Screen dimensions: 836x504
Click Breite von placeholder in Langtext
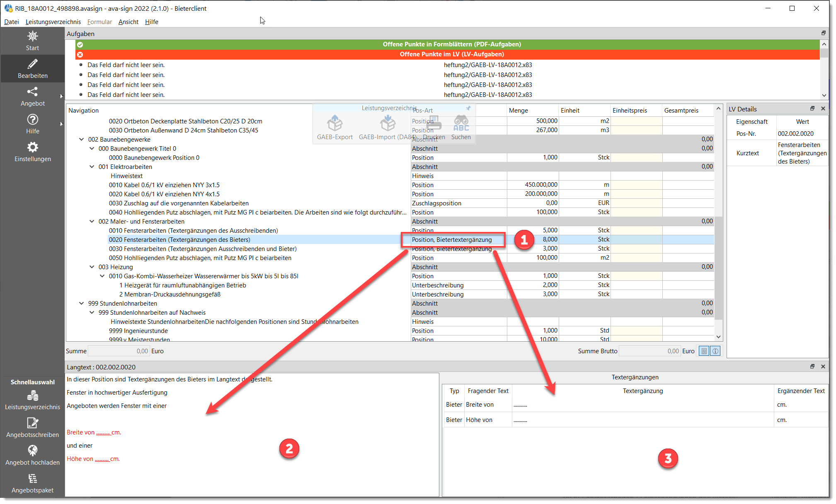coord(103,432)
